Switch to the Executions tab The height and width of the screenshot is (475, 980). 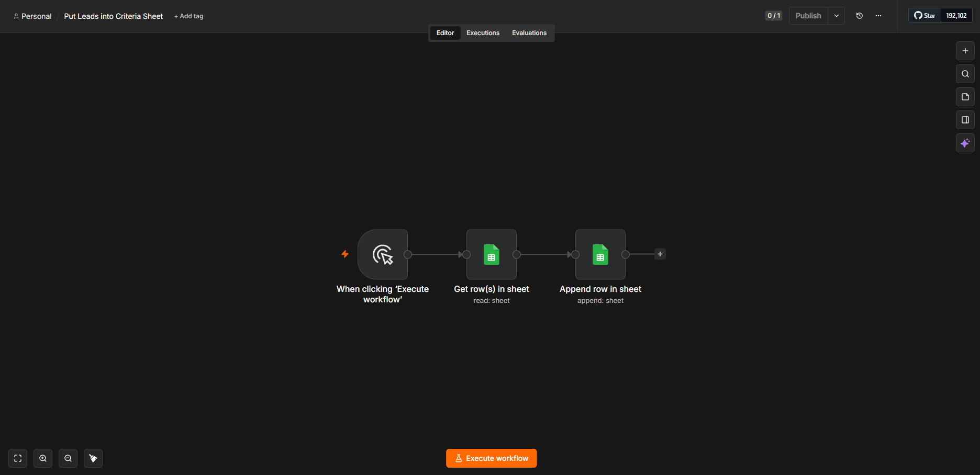tap(483, 33)
